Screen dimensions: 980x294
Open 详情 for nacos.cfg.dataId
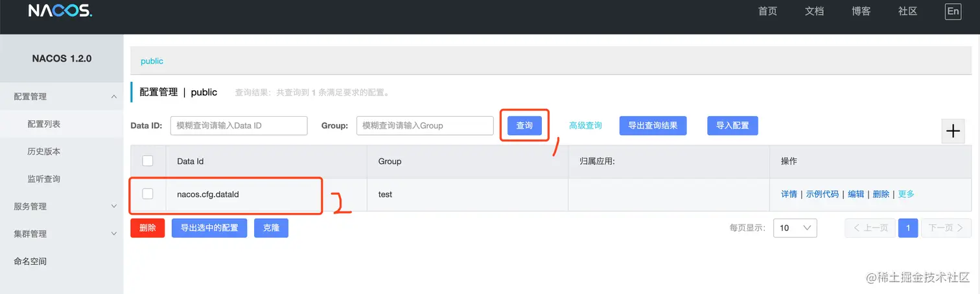[x=789, y=194]
